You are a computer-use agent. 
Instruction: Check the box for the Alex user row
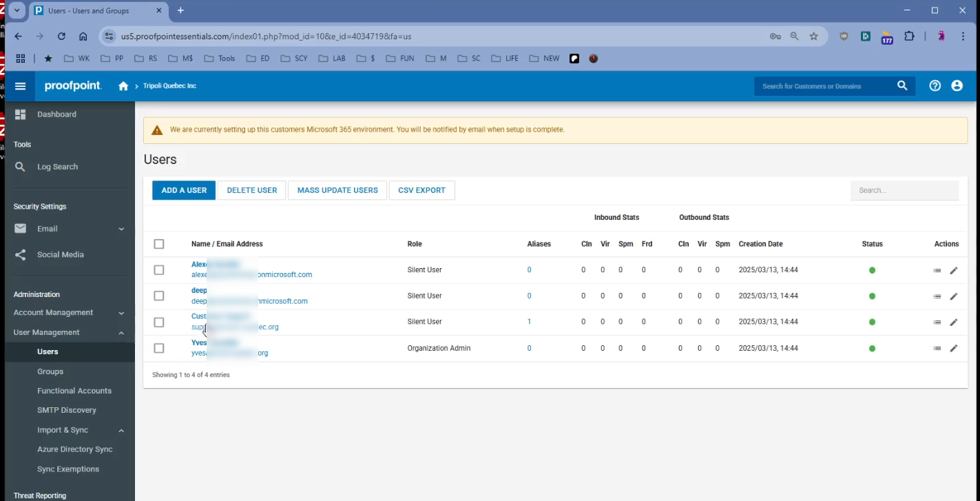pyautogui.click(x=159, y=270)
